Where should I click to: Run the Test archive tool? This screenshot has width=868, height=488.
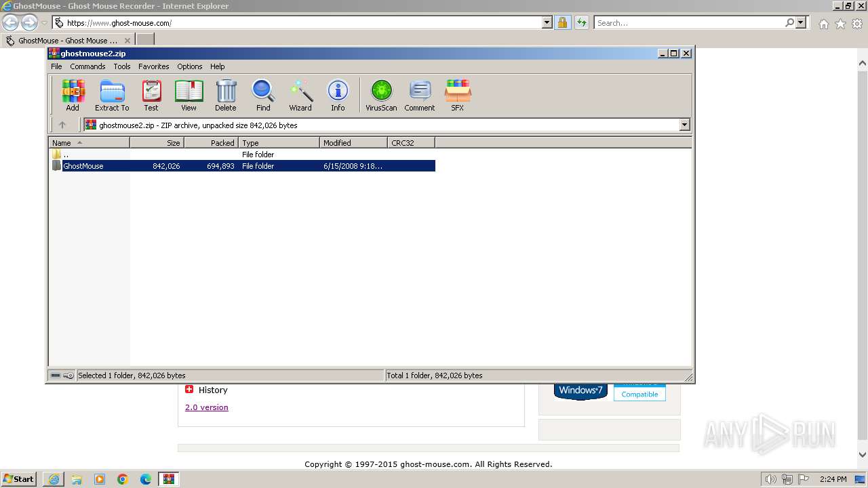coord(151,95)
